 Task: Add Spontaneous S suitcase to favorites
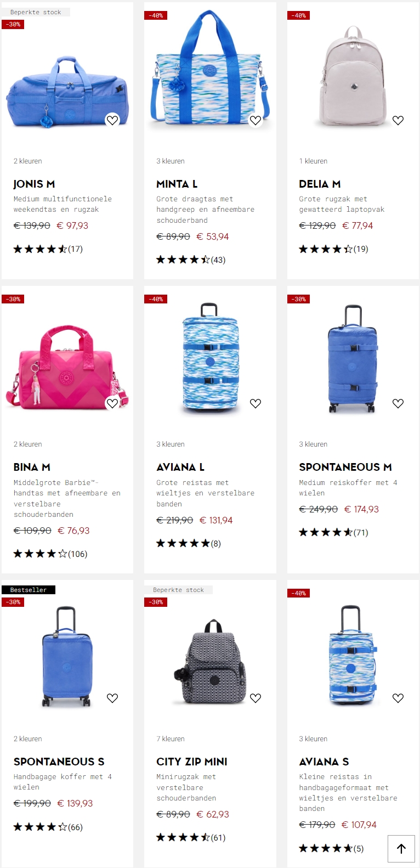(x=112, y=698)
